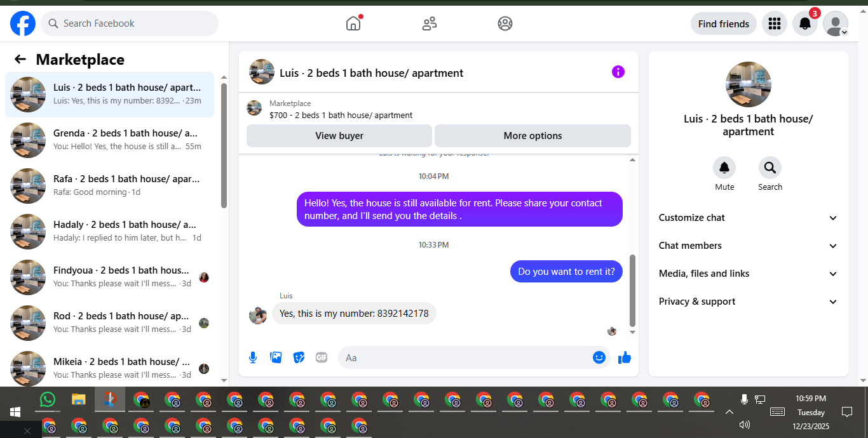Expand the Privacy & support section
The height and width of the screenshot is (438, 868).
[x=748, y=302]
